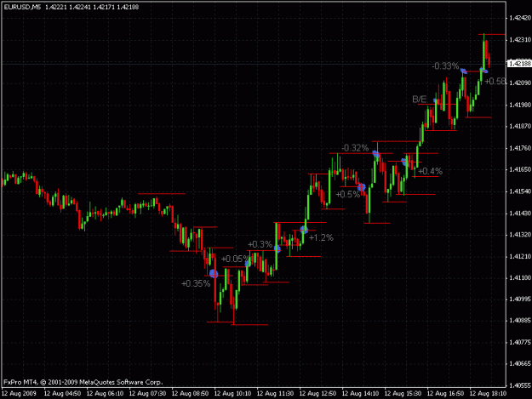Select the -0.32% loss annotation
The height and width of the screenshot is (399, 532).
coord(355,148)
